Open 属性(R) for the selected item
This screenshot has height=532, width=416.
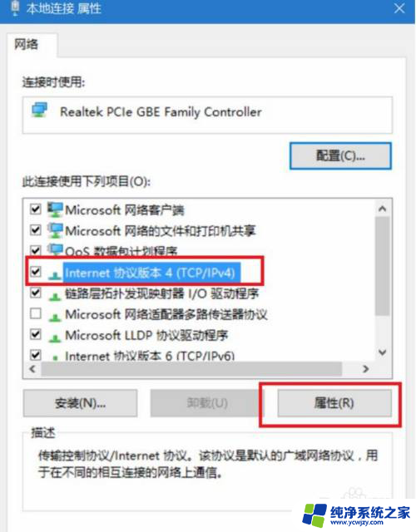334,403
